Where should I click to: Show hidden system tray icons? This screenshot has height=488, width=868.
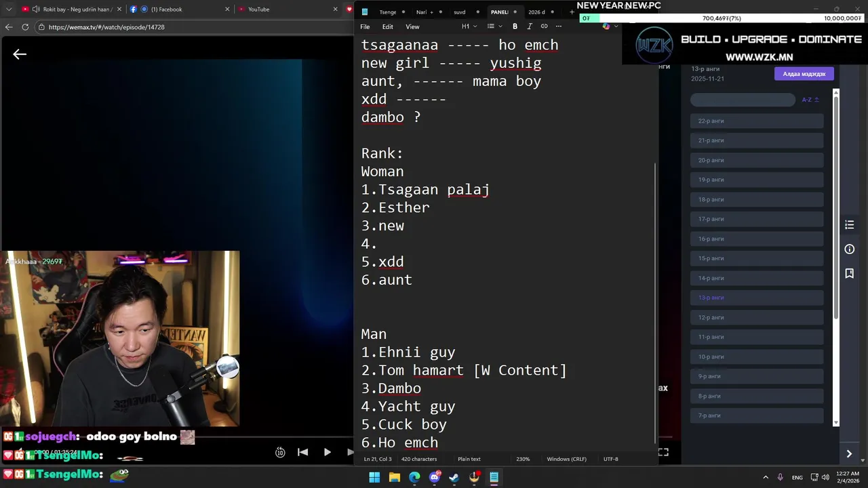pos(766,477)
